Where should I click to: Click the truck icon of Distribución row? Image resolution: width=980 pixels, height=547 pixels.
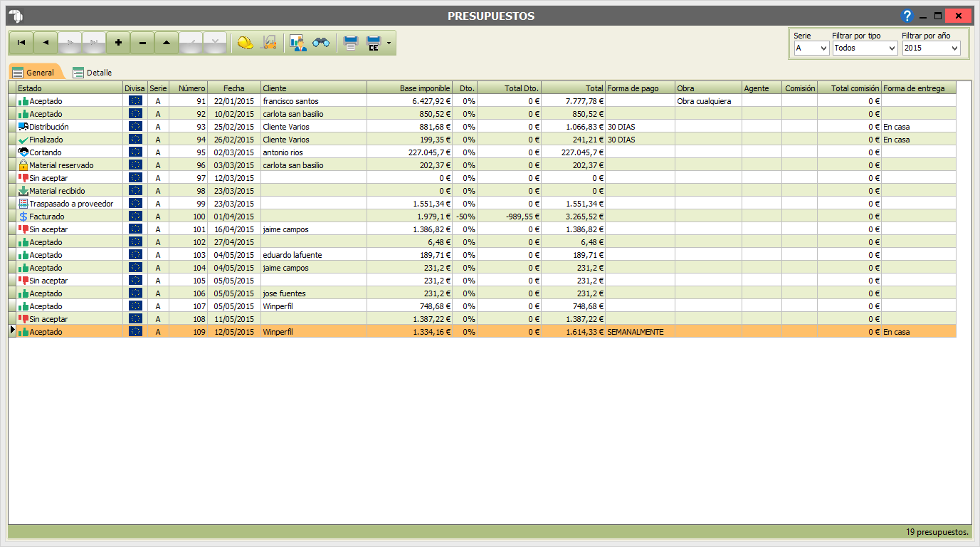tap(23, 126)
